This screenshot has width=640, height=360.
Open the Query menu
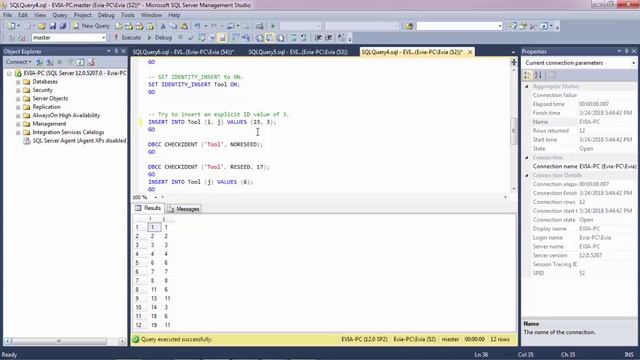(x=60, y=15)
